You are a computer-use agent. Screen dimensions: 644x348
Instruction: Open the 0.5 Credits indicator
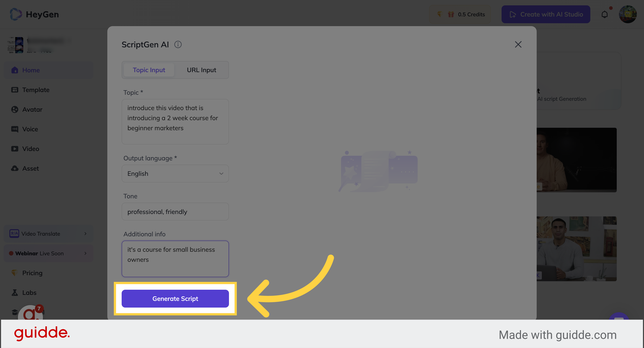pyautogui.click(x=460, y=14)
